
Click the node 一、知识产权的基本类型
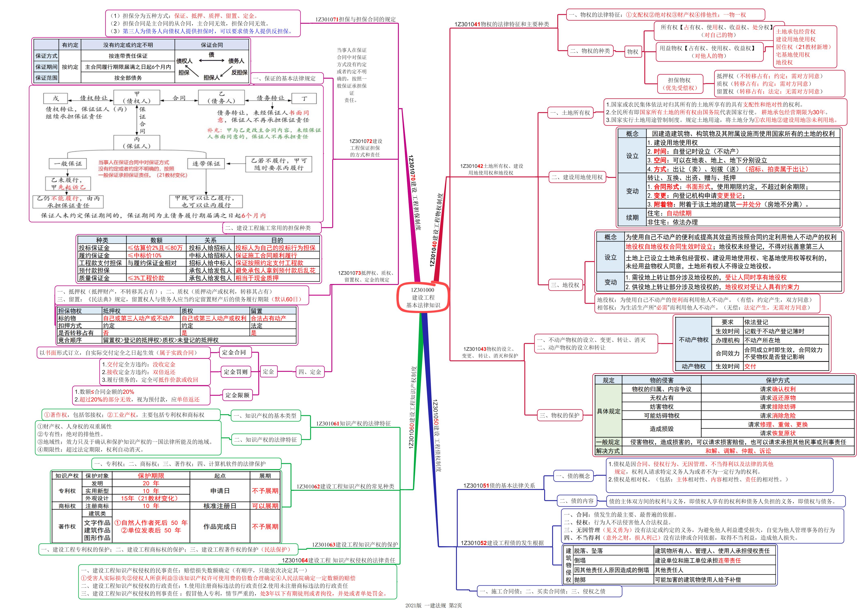pos(266,415)
